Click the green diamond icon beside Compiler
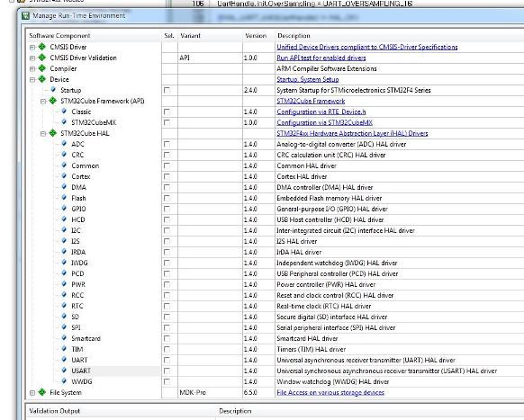 coord(41,68)
